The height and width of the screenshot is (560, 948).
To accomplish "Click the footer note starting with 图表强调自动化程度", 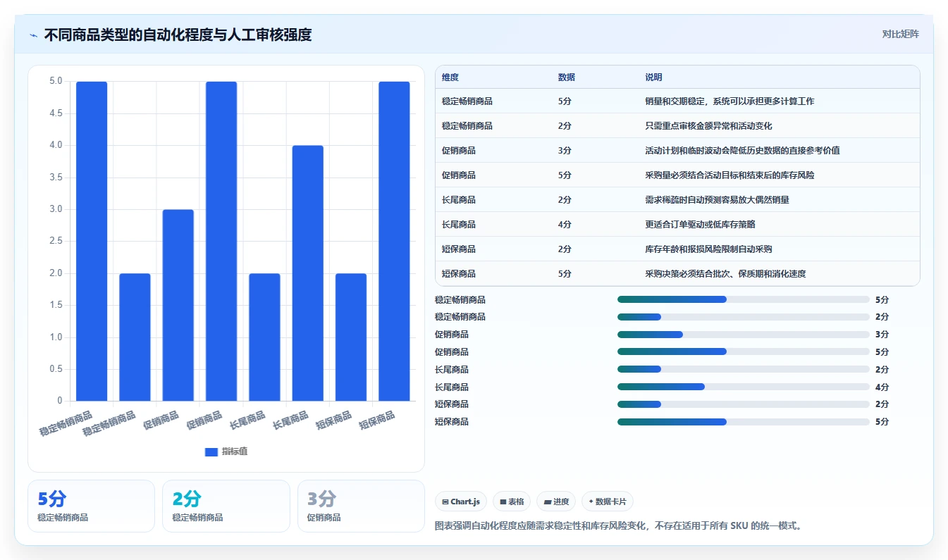I will 619,525.
